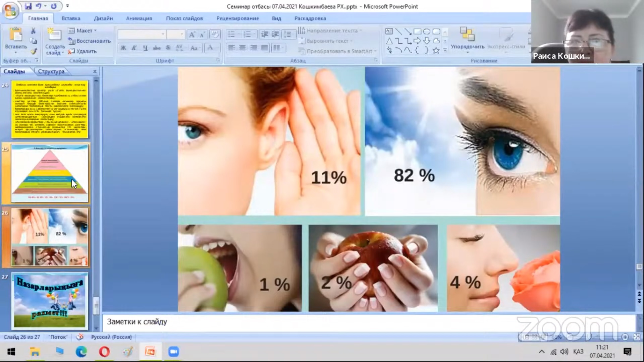Click the Удалить slide button
The width and height of the screenshot is (644, 362).
click(82, 51)
